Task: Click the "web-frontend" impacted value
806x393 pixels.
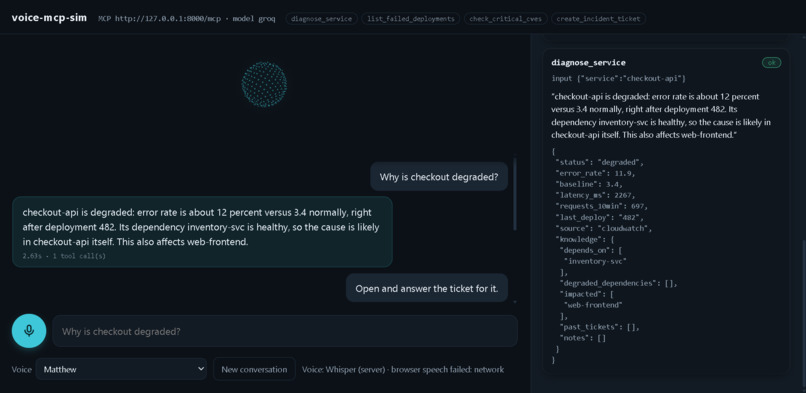Action: [593, 305]
